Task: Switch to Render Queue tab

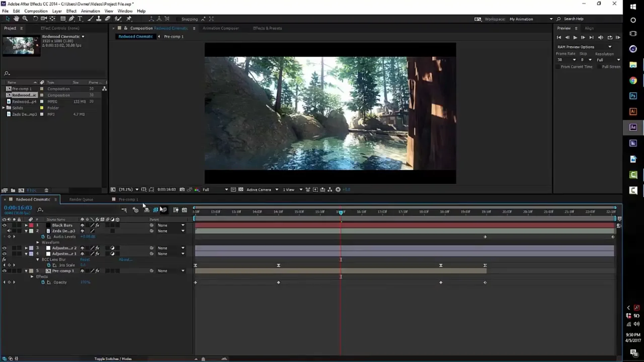Action: pyautogui.click(x=81, y=200)
